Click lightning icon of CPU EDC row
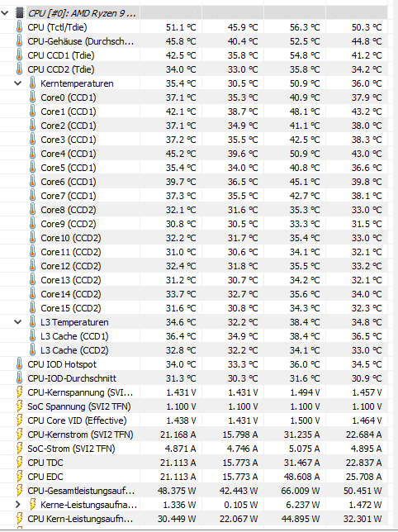The height and width of the screenshot is (532, 398). click(19, 477)
